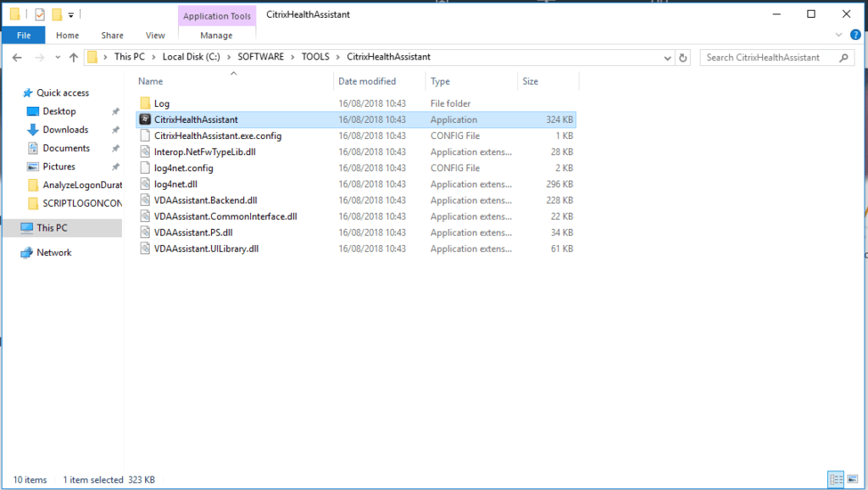Switch to the View ribbon tab
Image resolution: width=868 pixels, height=490 pixels.
pos(155,35)
